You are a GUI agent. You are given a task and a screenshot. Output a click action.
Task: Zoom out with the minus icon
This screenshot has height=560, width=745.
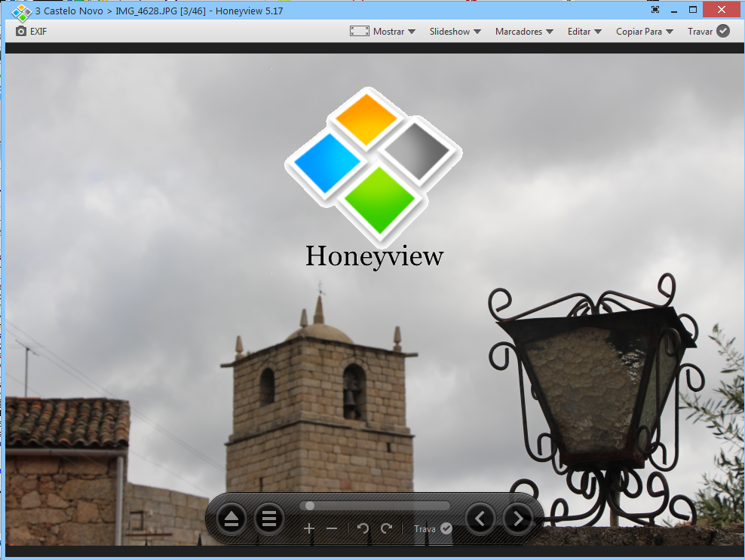tap(332, 528)
